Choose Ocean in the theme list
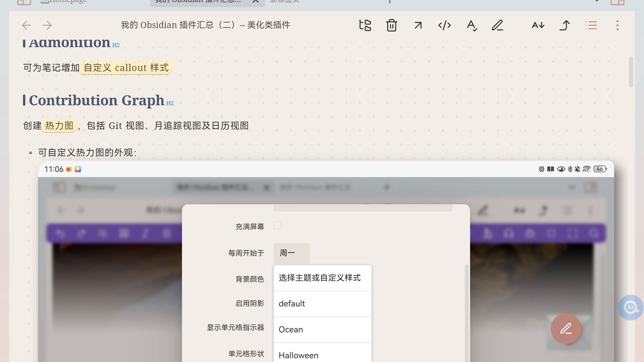Viewport: 644px width, 362px height. [322, 330]
